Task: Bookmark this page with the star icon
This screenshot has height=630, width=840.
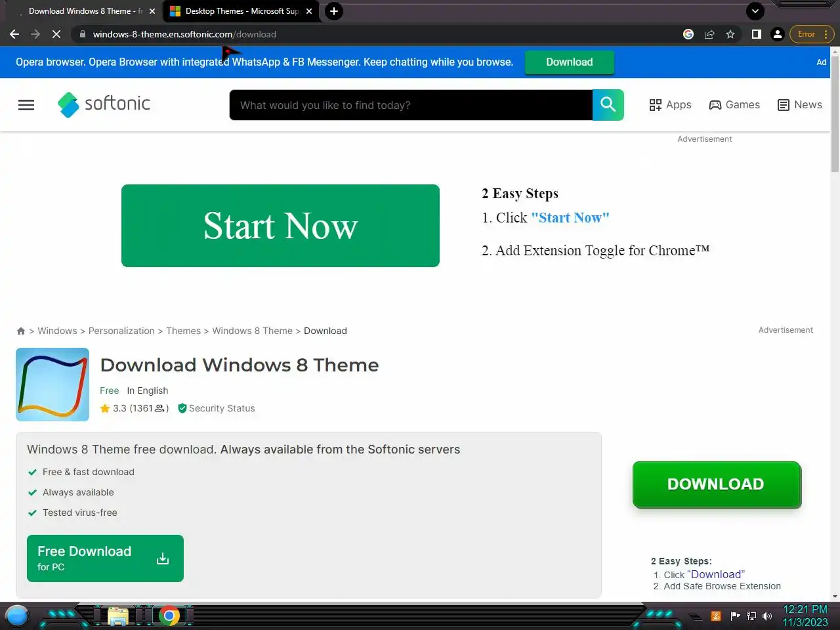Action: click(730, 34)
